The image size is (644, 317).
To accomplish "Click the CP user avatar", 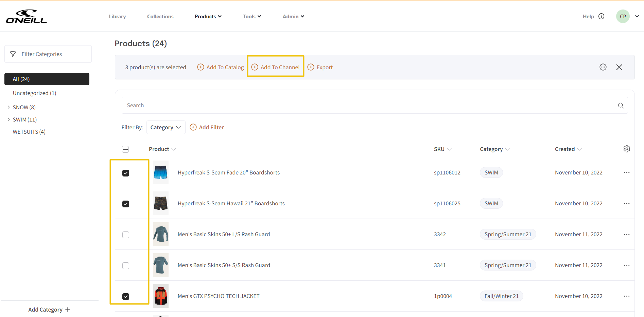I will click(x=623, y=16).
